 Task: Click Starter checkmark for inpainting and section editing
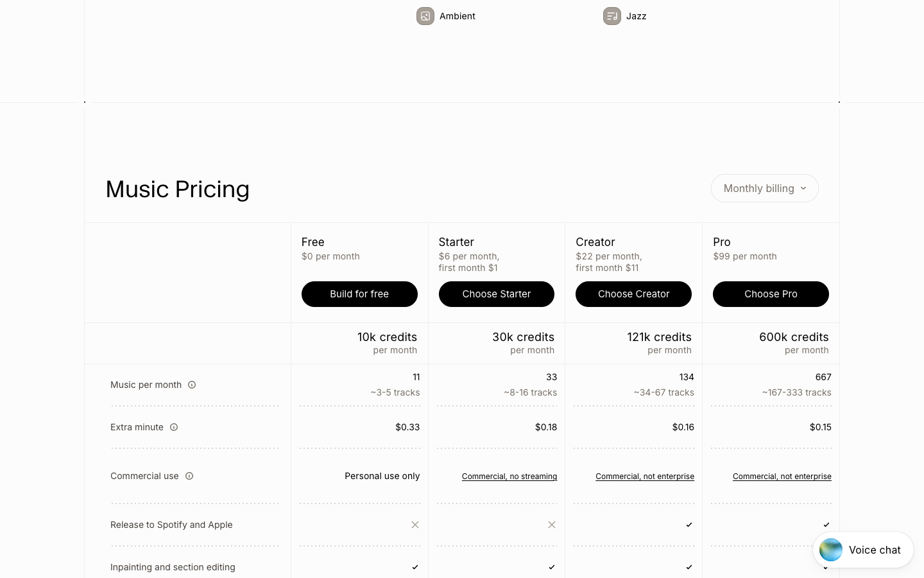(x=552, y=567)
